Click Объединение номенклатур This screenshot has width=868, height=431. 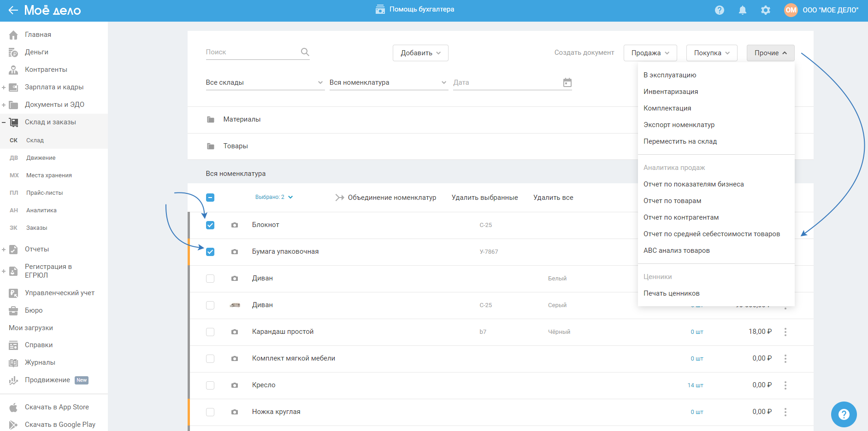coord(391,198)
